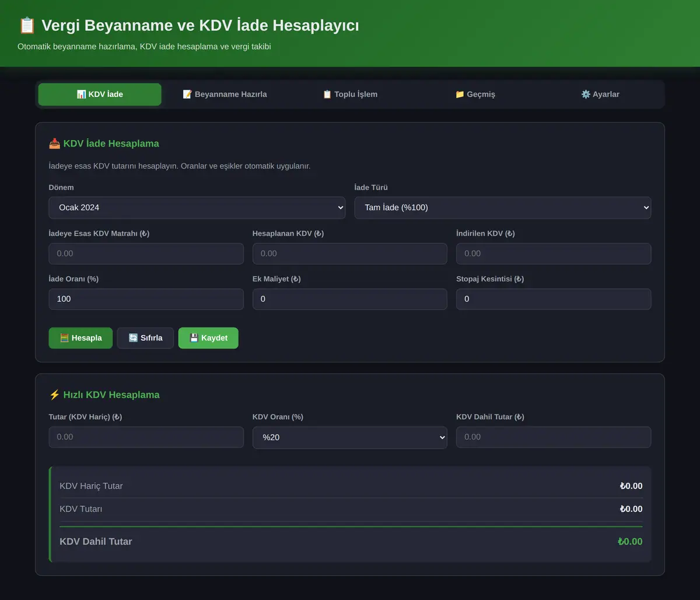Open the Beyanname Hazırla tab
Viewport: 700px width, 600px height.
225,95
